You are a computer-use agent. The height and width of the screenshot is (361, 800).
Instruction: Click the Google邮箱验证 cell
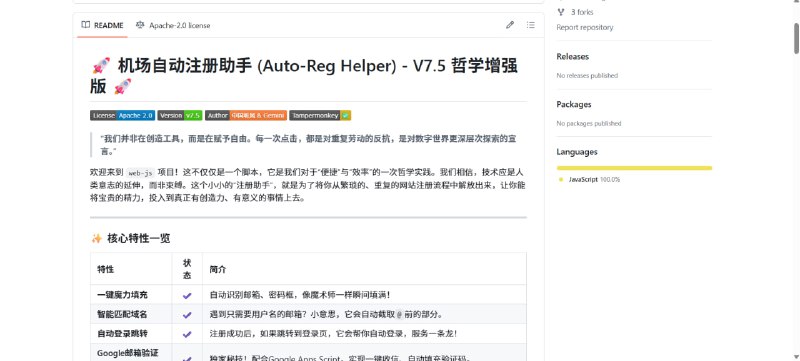131,352
